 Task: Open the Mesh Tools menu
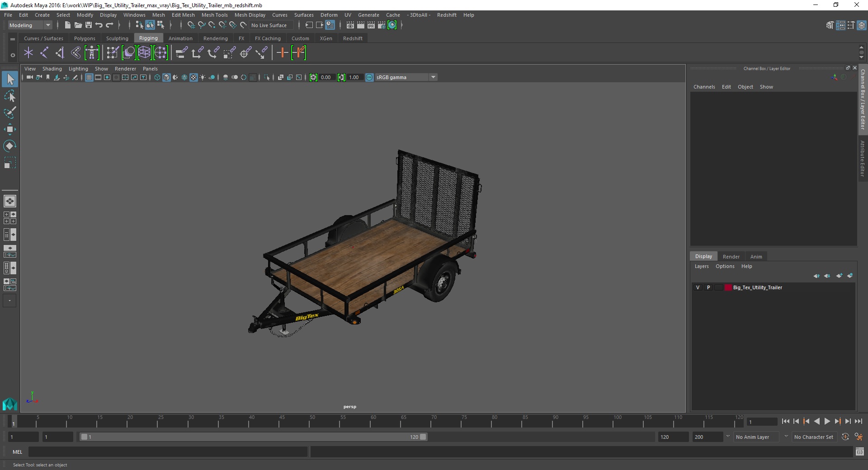pyautogui.click(x=214, y=15)
